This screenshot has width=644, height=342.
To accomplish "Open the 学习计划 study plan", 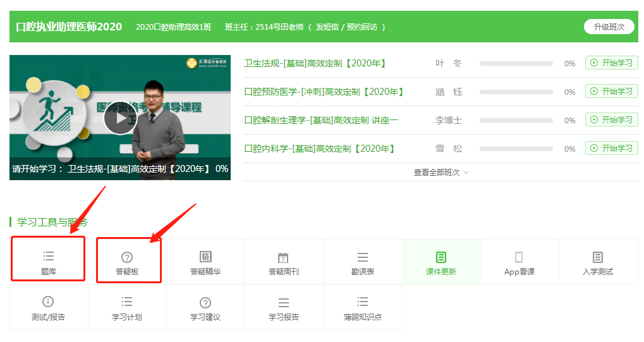I will (x=127, y=307).
